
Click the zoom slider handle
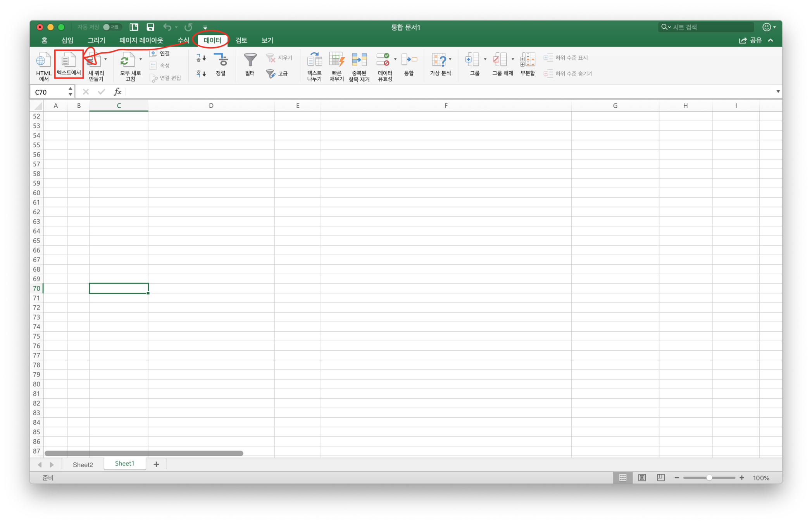coord(709,478)
